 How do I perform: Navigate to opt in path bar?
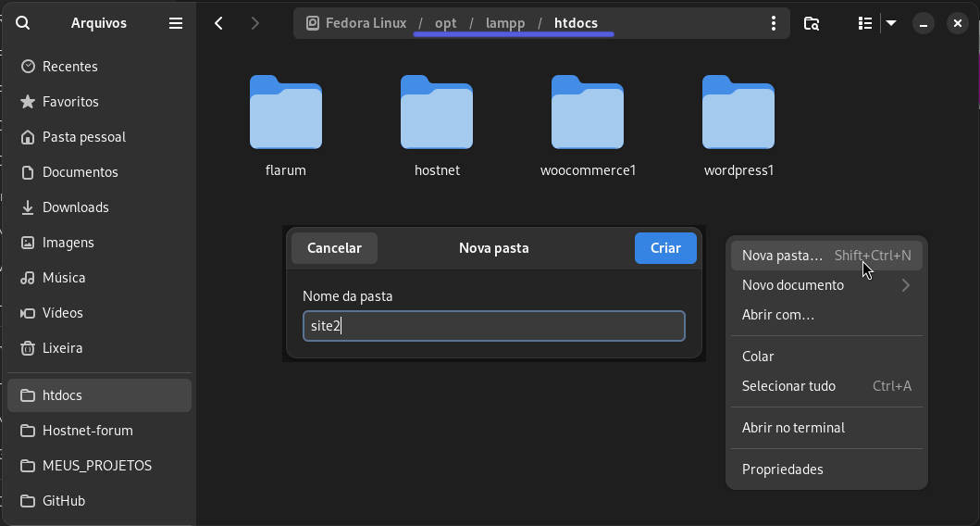446,23
